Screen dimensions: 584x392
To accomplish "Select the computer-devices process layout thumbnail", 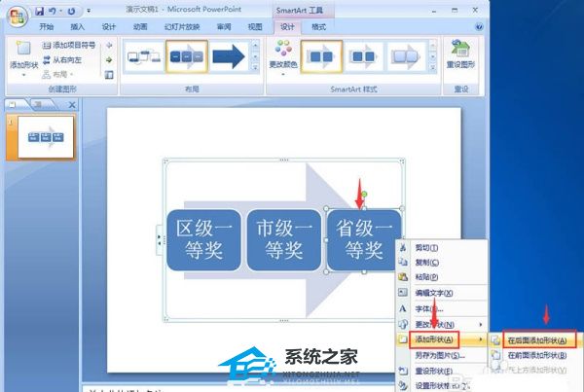I will point(144,56).
